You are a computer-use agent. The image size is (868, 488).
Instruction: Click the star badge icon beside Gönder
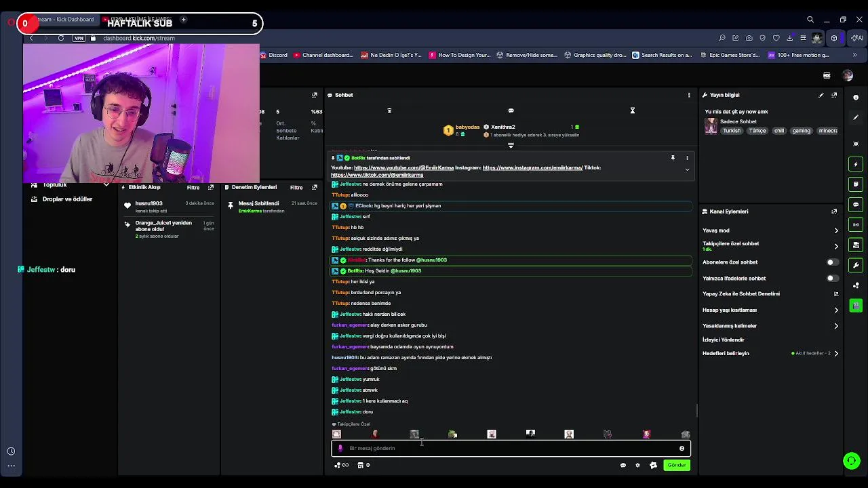click(x=653, y=465)
